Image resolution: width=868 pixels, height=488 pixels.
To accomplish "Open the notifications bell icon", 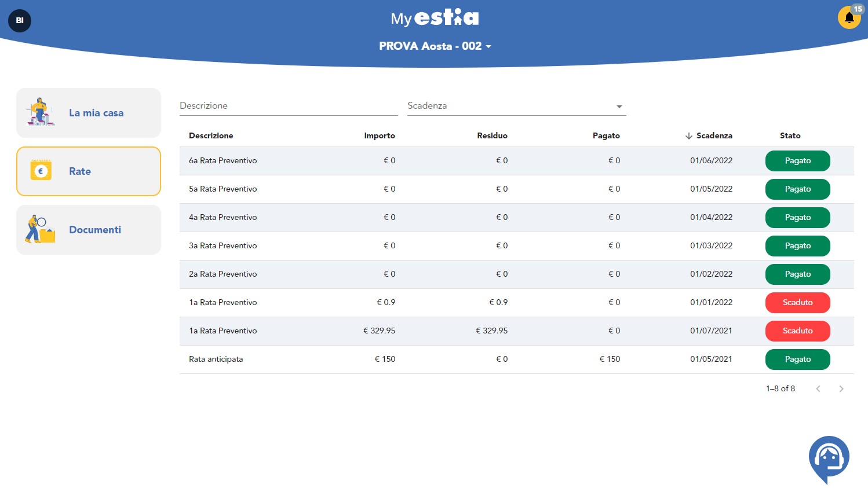I will [849, 17].
